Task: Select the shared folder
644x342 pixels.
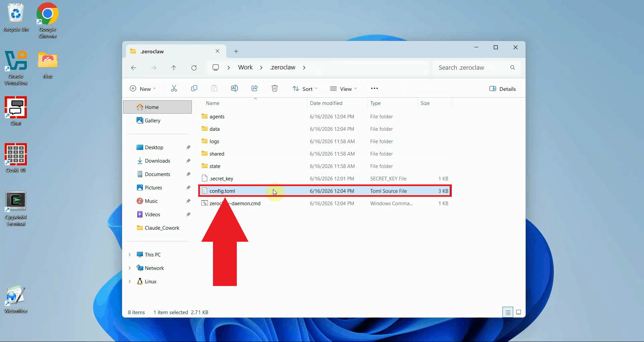Action: point(325,154)
